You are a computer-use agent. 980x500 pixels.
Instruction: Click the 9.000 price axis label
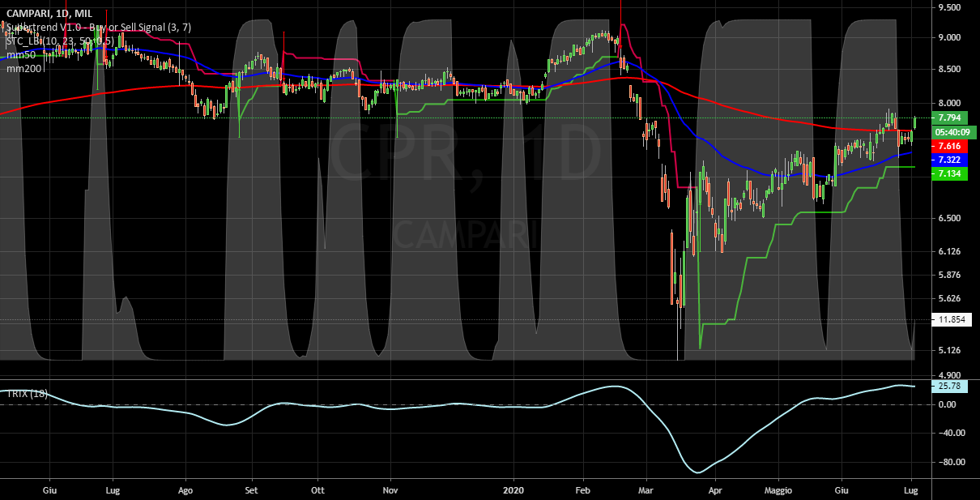click(948, 37)
